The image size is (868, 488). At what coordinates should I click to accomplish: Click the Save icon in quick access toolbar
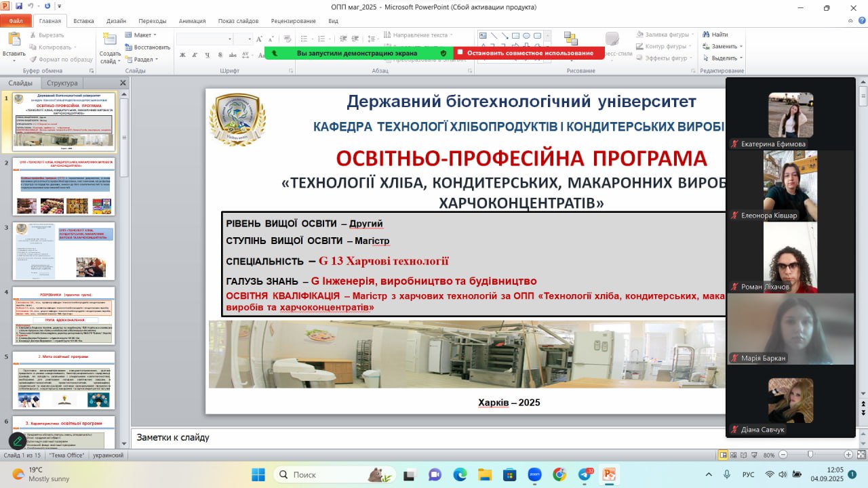click(19, 7)
